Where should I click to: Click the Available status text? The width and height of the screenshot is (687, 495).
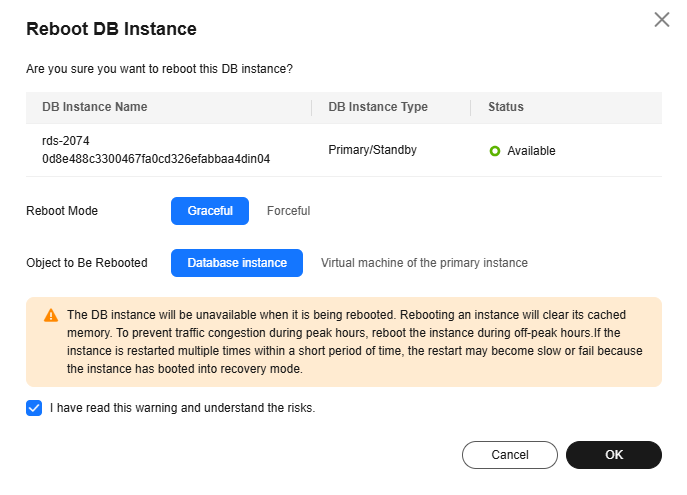531,151
